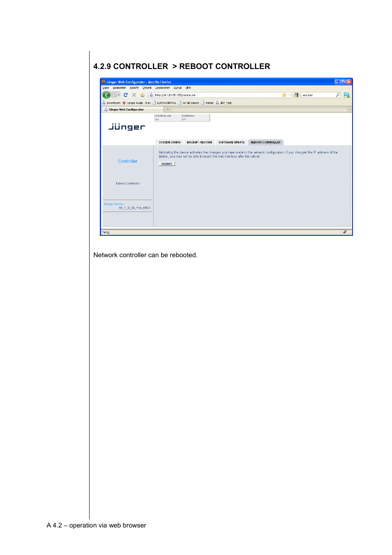Open the Ansicht menu

pyautogui.click(x=134, y=88)
